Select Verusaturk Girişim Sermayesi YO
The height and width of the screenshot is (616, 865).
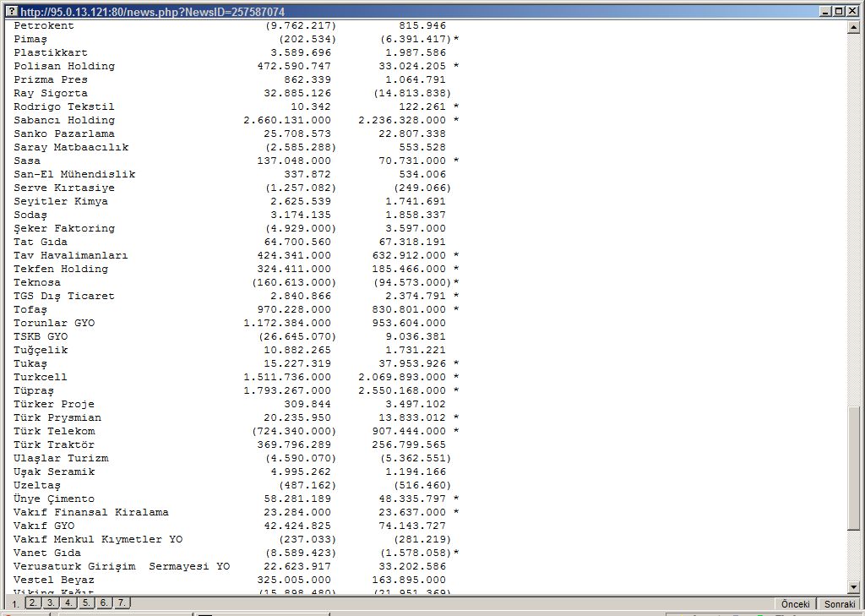[x=122, y=566]
